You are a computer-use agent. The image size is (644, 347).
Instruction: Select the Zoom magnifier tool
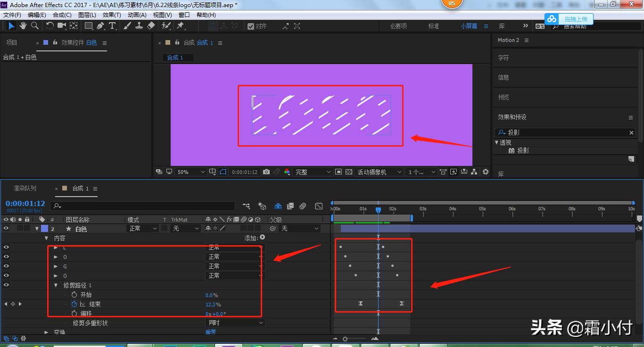[x=34, y=26]
